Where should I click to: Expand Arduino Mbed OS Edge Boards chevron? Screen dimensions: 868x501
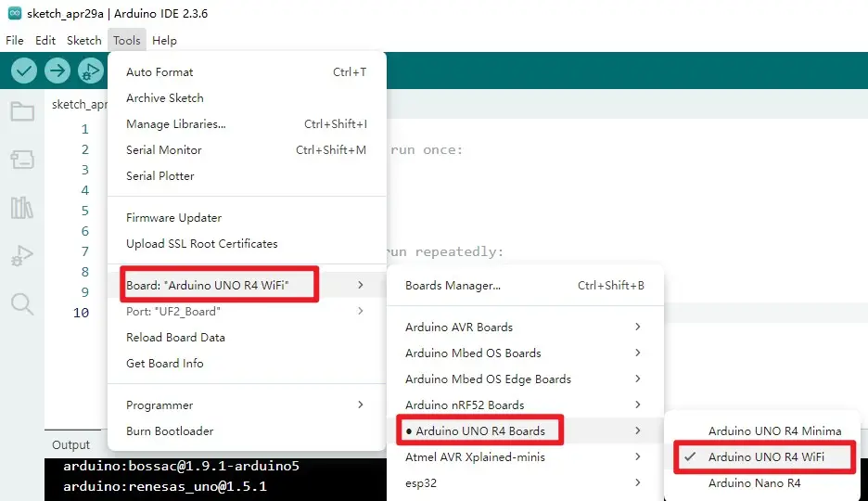coord(638,379)
